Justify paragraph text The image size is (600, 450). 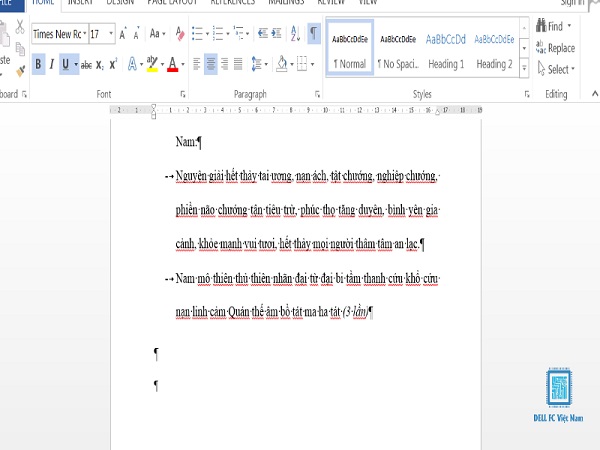coord(238,64)
